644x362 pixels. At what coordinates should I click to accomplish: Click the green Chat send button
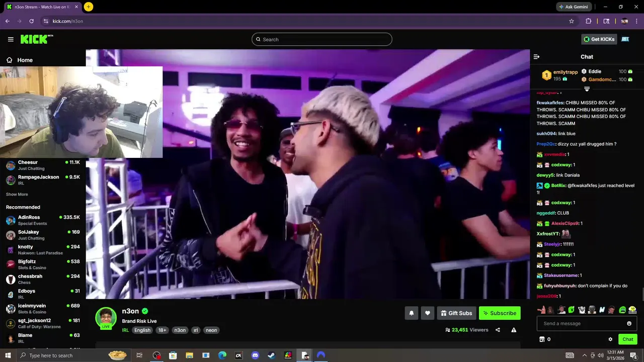628,339
